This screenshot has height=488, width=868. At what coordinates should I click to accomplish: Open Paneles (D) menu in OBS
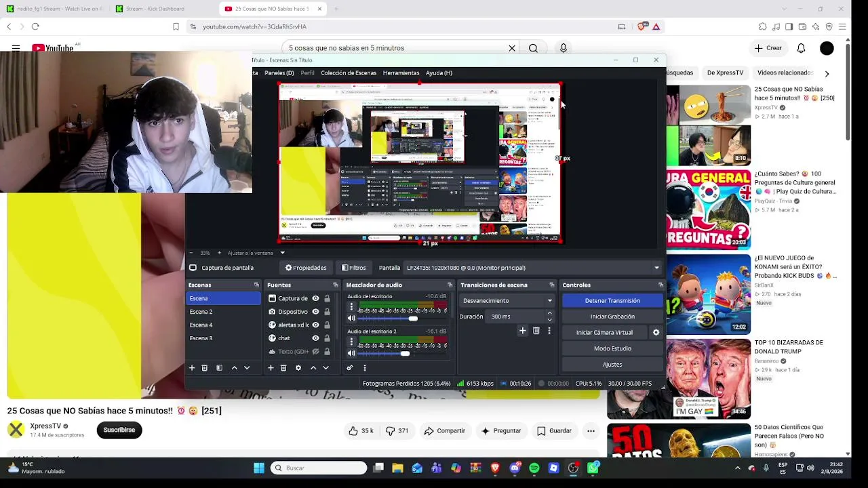(x=279, y=73)
